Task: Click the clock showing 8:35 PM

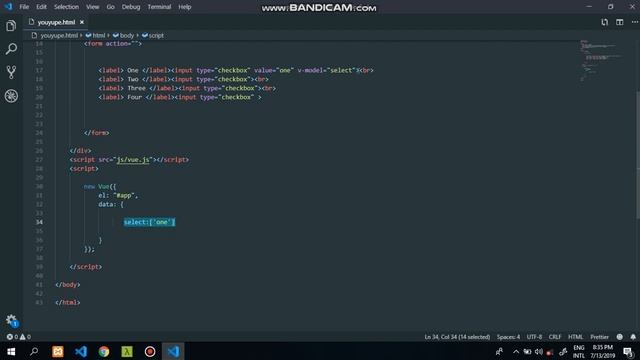Action: point(602,348)
